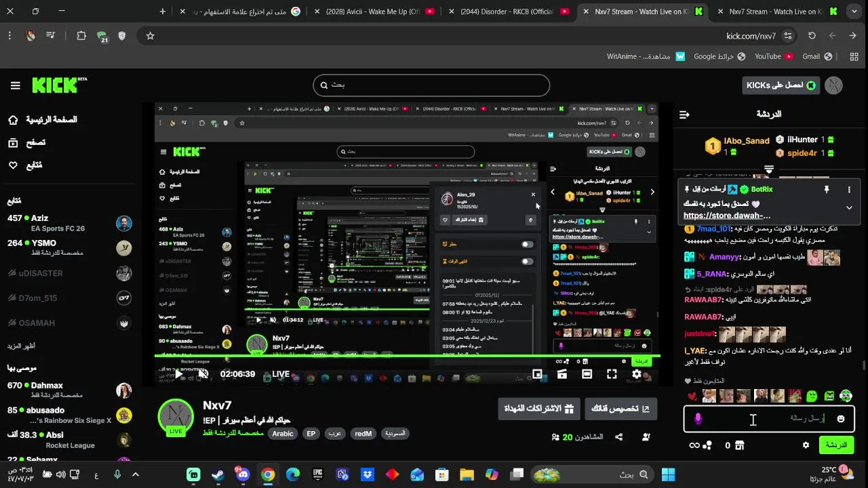Send message with الدردشة button
The height and width of the screenshot is (488, 868).
click(x=836, y=445)
